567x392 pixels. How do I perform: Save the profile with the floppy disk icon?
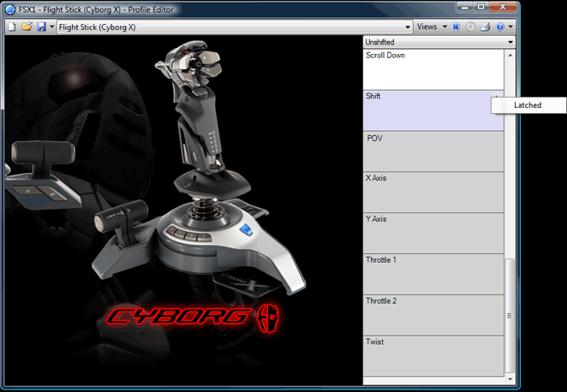coord(42,27)
